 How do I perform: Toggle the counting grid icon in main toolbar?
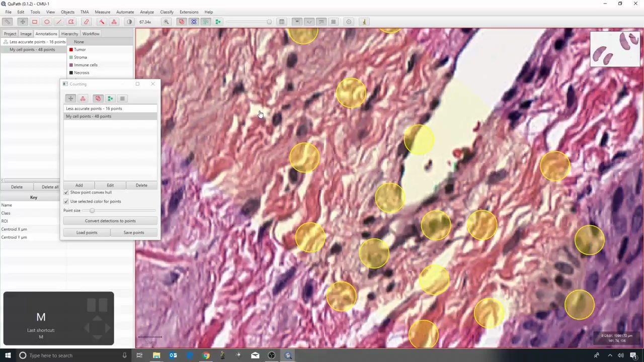click(333, 22)
